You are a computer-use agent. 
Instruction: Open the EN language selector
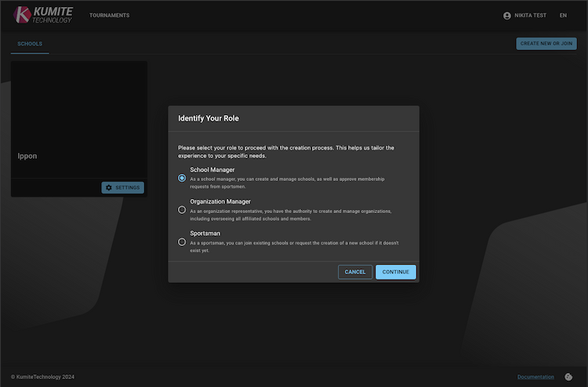click(563, 16)
